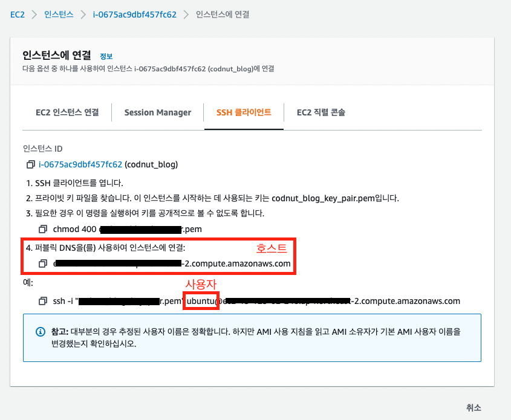Copy the public DNS hostname
The image size is (511, 420).
tap(43, 263)
